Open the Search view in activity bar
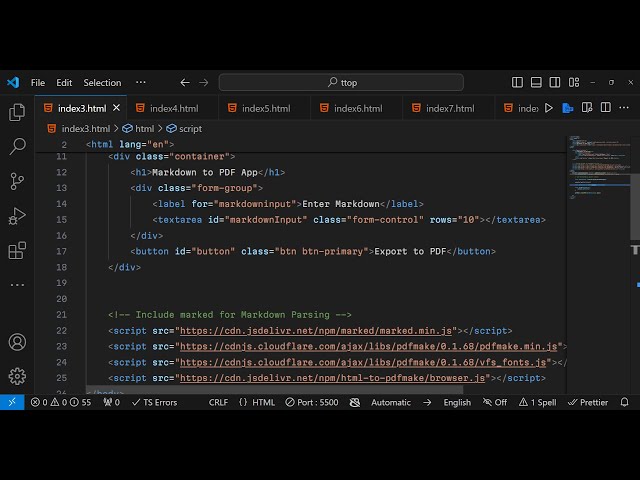The height and width of the screenshot is (480, 640). pos(17,147)
